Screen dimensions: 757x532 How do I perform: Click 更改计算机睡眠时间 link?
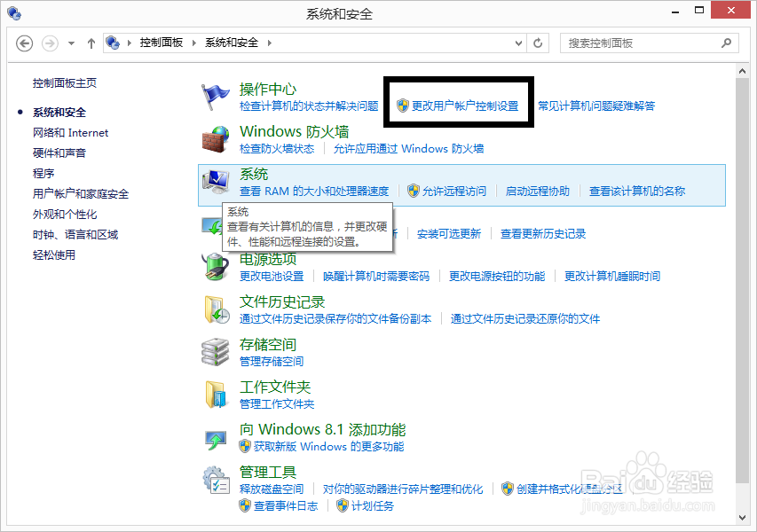click(x=612, y=277)
